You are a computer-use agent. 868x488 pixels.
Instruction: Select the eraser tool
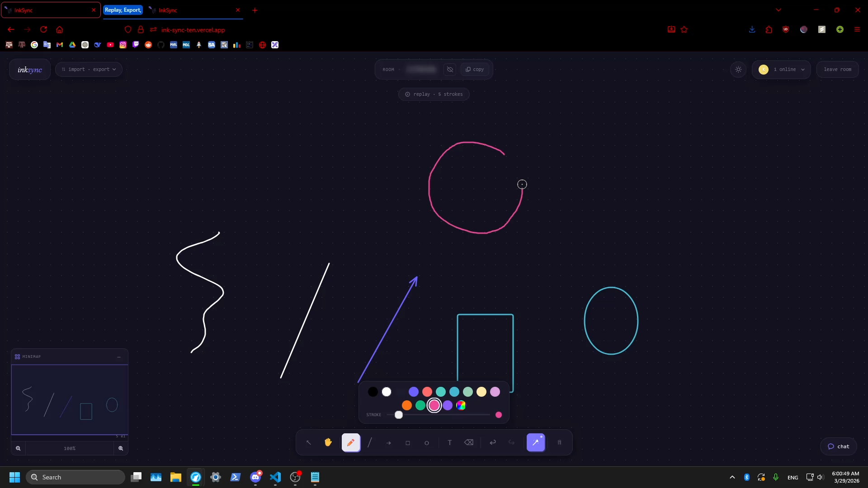[x=469, y=443]
